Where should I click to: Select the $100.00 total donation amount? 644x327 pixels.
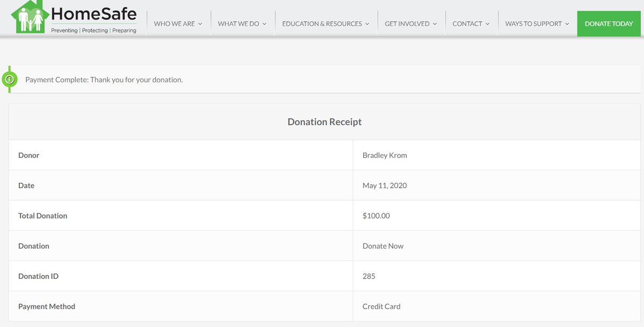pos(376,216)
